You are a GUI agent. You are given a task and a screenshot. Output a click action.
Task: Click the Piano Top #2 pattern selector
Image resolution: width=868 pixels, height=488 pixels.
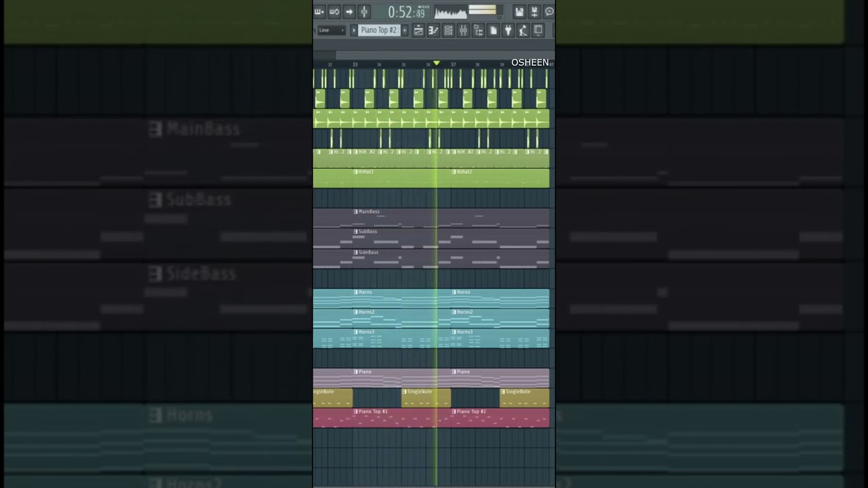pos(378,30)
